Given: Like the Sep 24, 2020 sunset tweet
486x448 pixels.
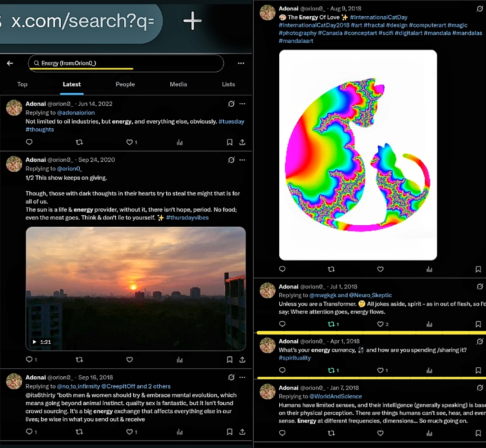Looking at the screenshot, I should tap(130, 360).
